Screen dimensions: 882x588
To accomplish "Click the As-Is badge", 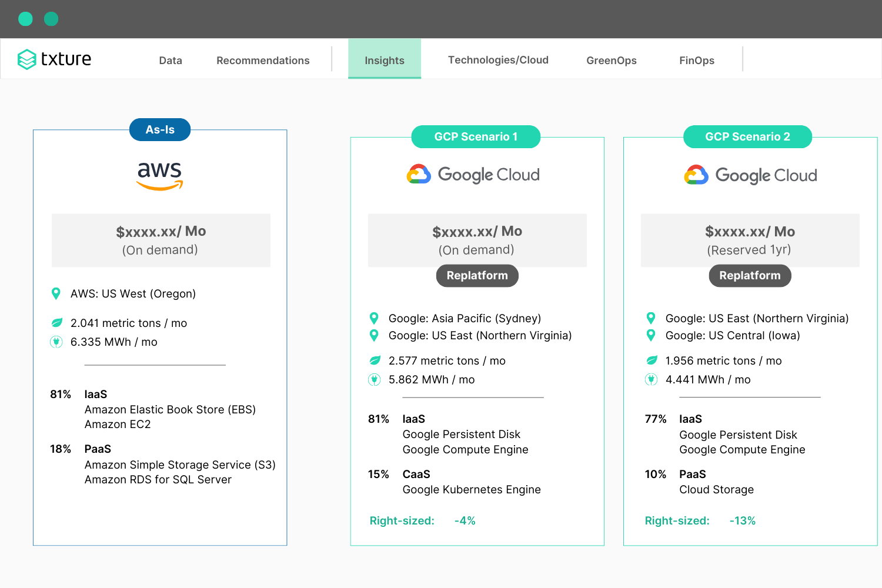I will coord(160,129).
